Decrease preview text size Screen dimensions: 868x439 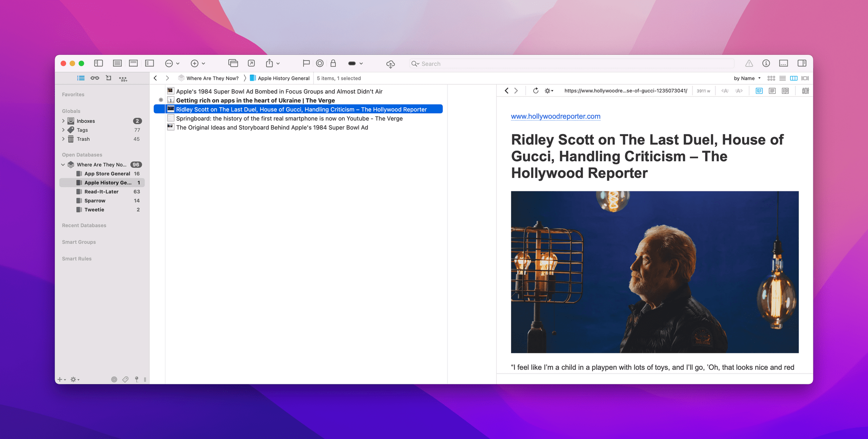click(725, 91)
